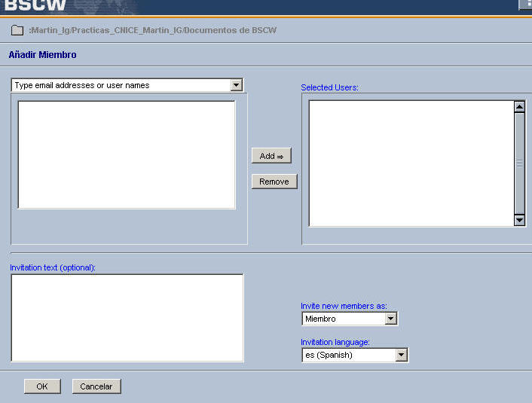Click the 'Selected Users:' label
The width and height of the screenshot is (532, 403).
[329, 87]
